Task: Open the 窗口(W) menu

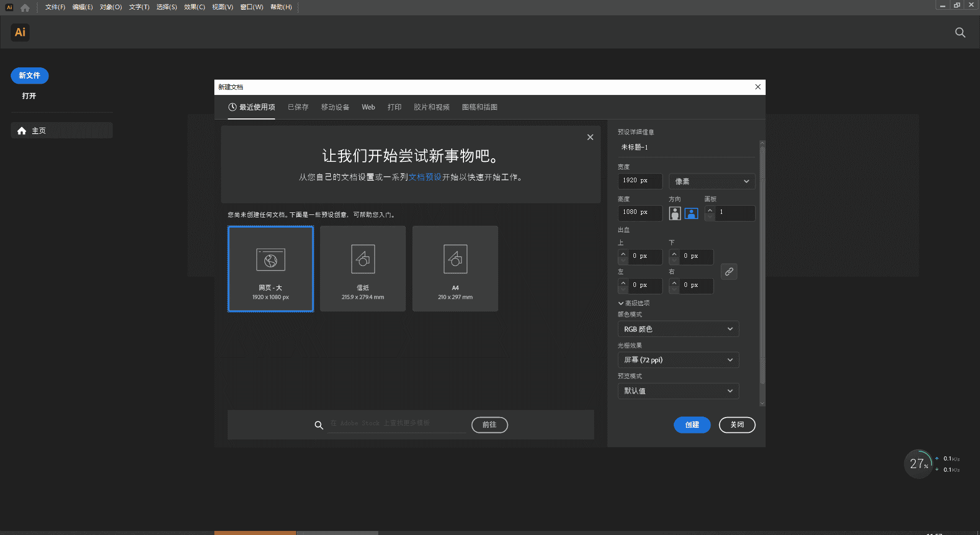Action: [x=251, y=7]
